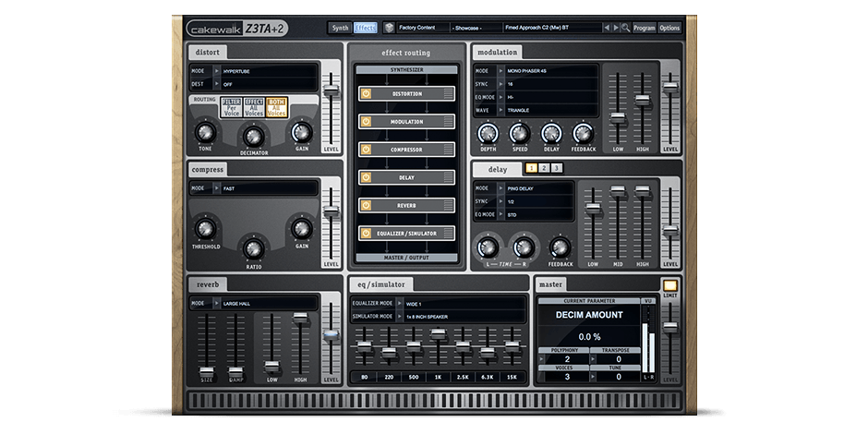Open Simulator Mode dropdown (1x 8 inch speaker)

click(x=439, y=317)
